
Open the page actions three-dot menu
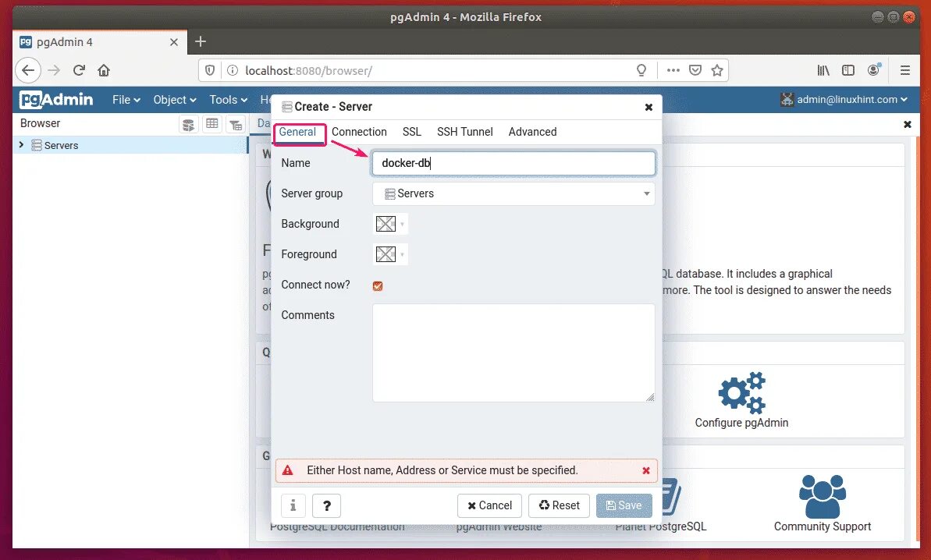point(673,71)
